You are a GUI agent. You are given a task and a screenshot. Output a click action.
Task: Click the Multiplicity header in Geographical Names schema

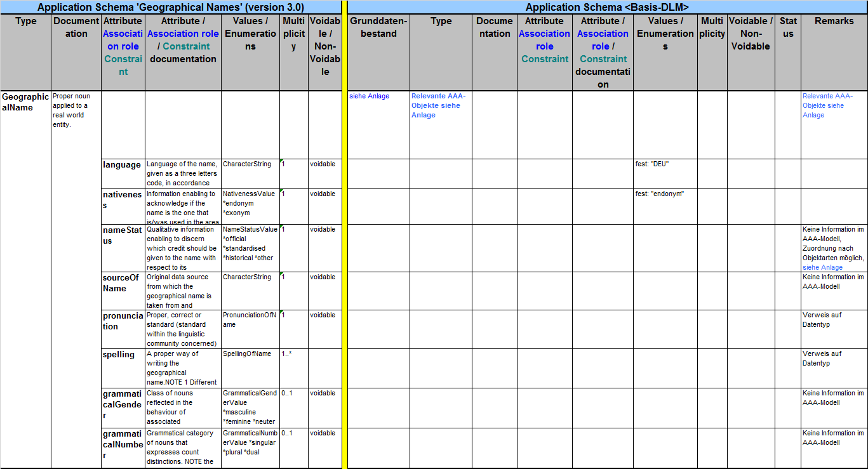tap(294, 52)
